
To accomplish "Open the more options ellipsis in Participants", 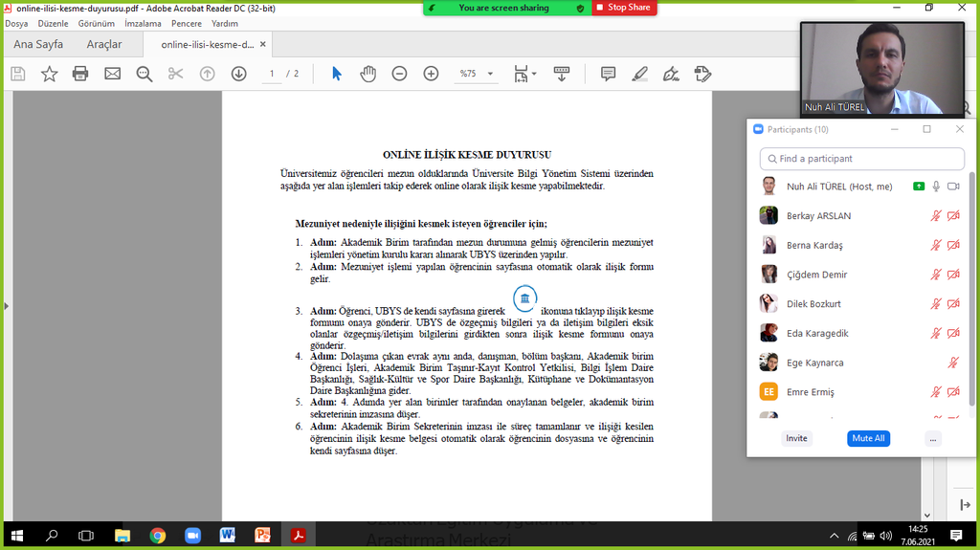I will (x=933, y=438).
